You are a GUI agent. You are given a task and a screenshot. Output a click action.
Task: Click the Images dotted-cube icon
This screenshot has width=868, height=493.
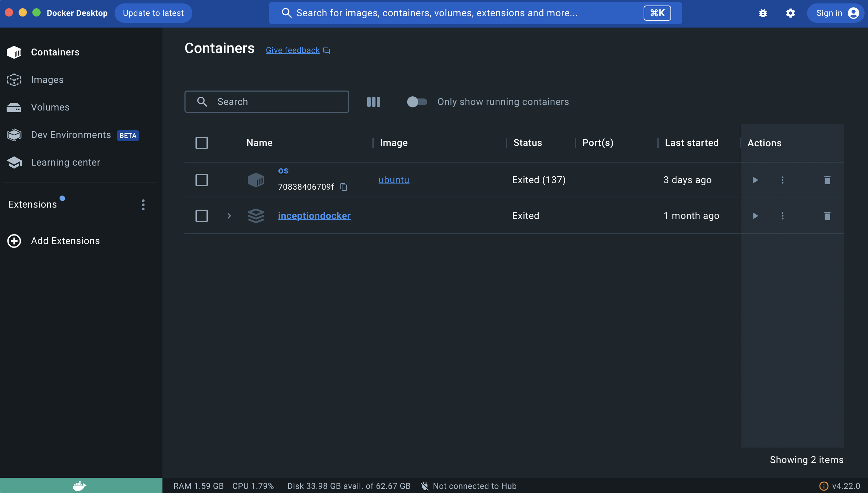tap(14, 80)
